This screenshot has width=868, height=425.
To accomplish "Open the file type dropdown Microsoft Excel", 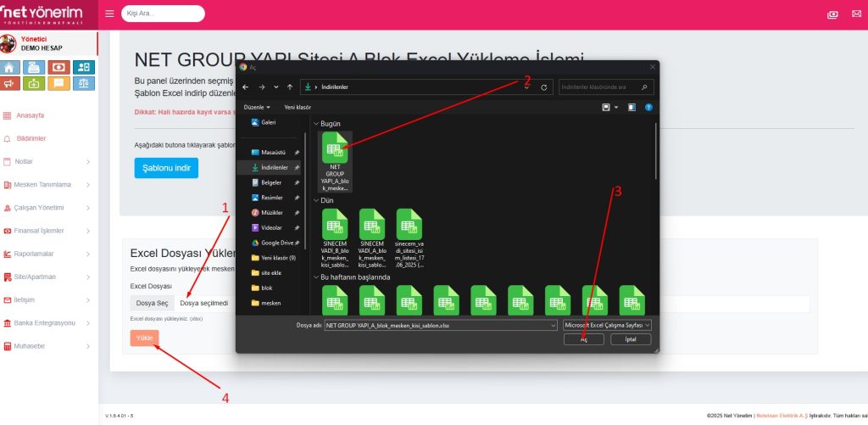I will [x=607, y=325].
